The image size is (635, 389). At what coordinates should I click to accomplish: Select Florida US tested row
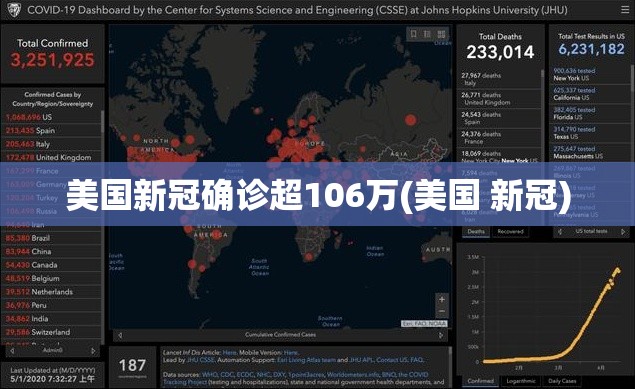click(x=590, y=113)
